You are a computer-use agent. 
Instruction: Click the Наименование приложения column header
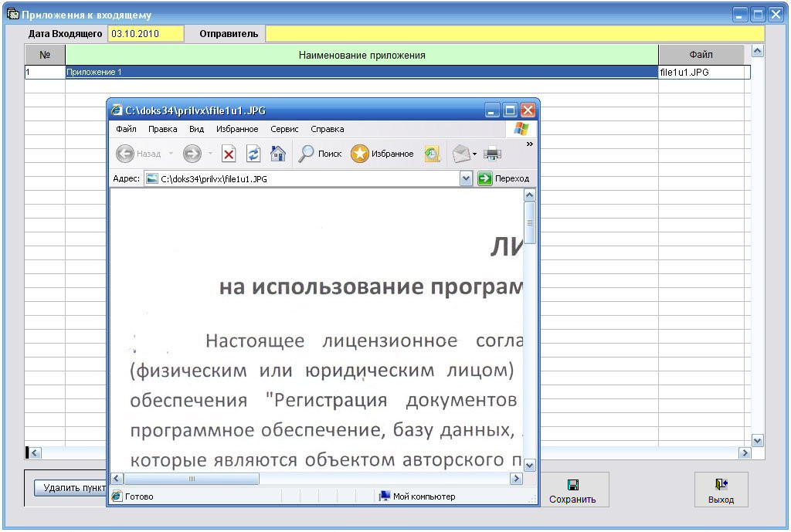click(x=362, y=55)
